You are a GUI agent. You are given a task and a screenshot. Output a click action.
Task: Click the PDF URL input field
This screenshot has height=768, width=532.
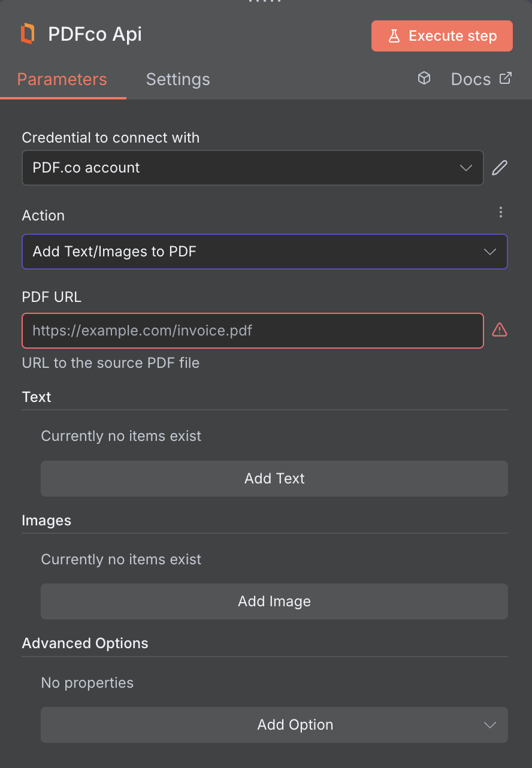tap(252, 330)
